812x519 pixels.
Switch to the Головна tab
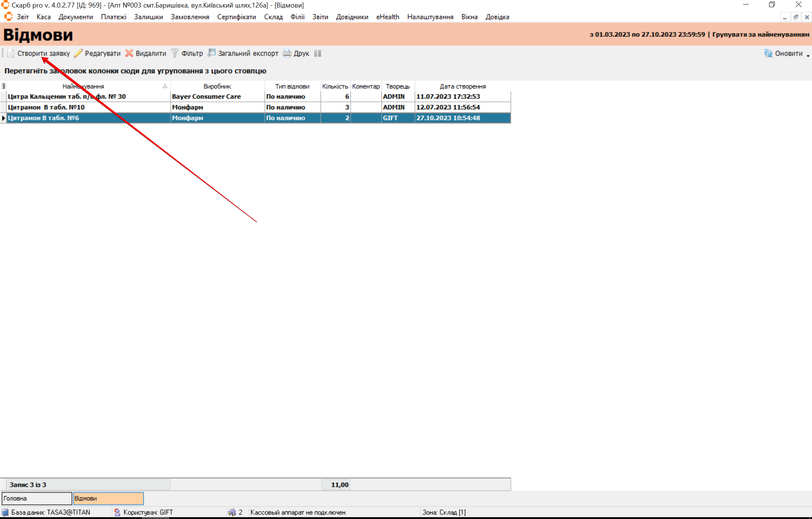36,498
